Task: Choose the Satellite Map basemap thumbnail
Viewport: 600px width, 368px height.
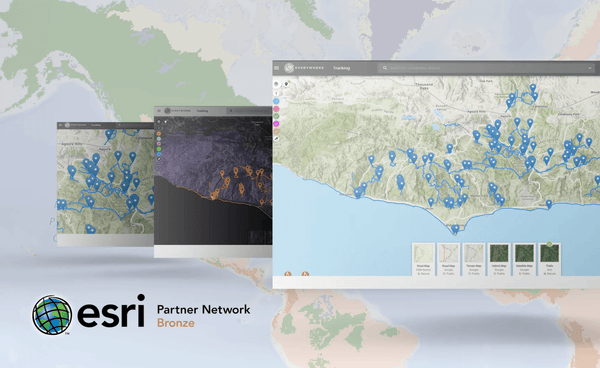Action: pos(524,259)
